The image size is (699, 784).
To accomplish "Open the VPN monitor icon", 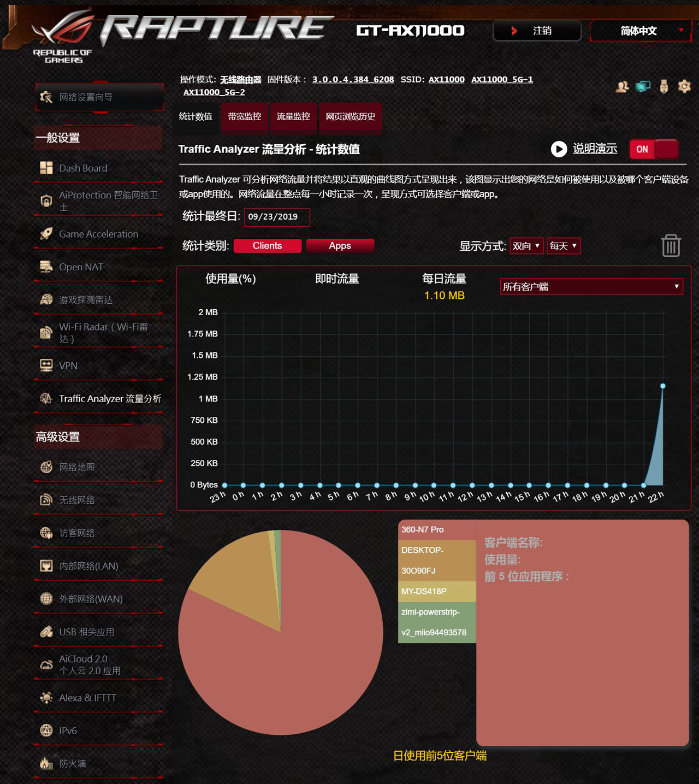I will 46,366.
